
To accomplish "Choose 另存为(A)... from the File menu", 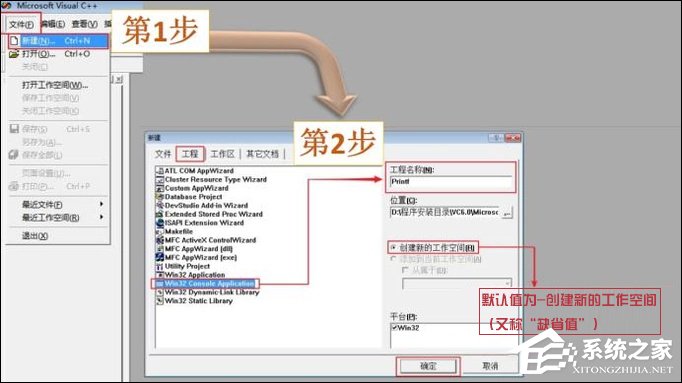I will 42,142.
